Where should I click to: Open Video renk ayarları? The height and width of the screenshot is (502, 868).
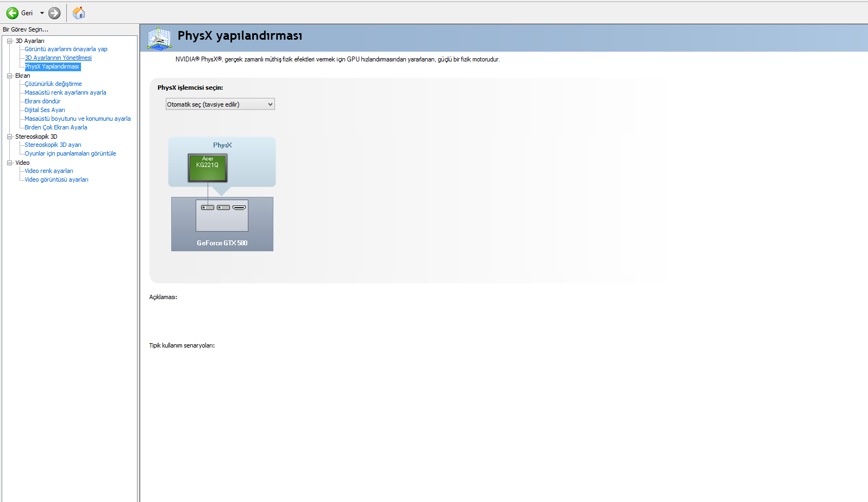(49, 171)
